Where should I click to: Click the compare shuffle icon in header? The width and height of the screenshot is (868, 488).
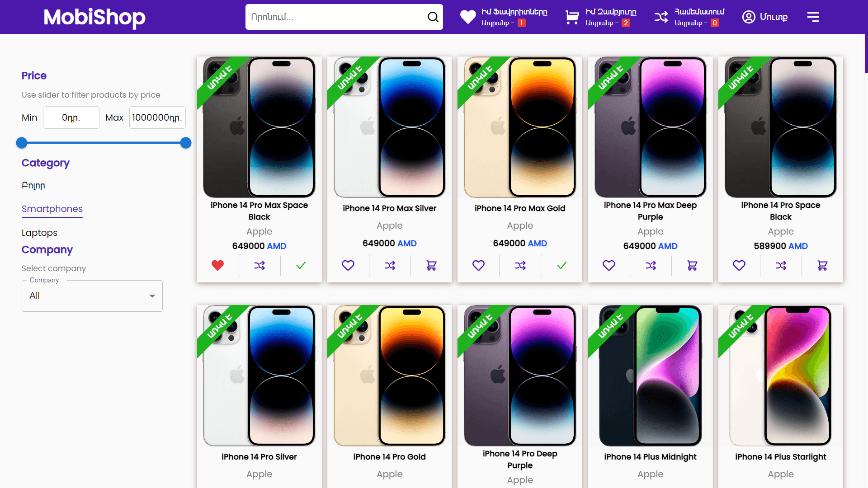[x=661, y=17]
